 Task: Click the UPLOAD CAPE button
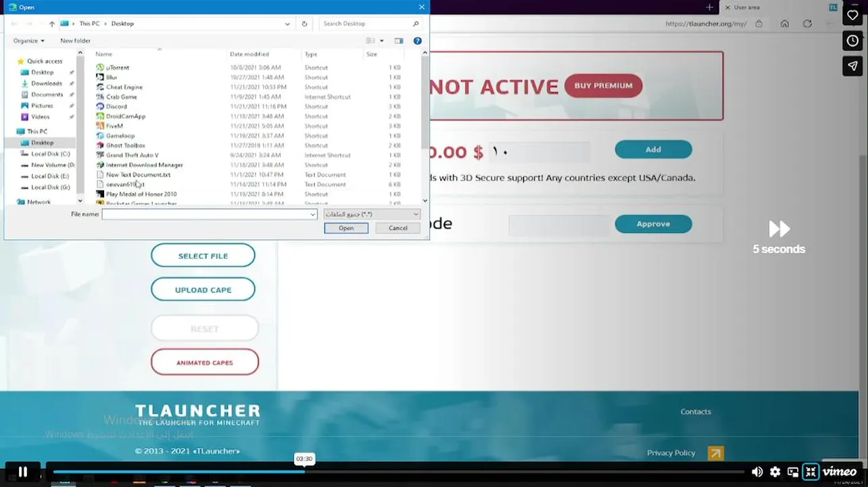point(203,289)
